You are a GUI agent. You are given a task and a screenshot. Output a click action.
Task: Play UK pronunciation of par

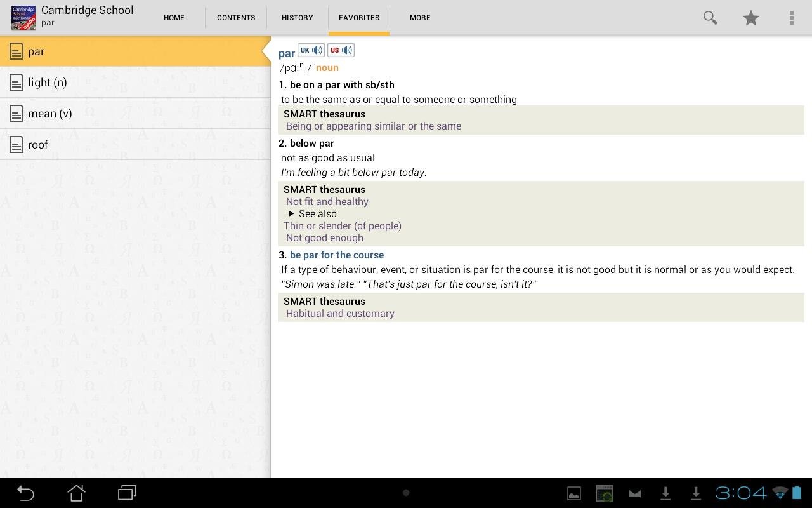pos(311,50)
